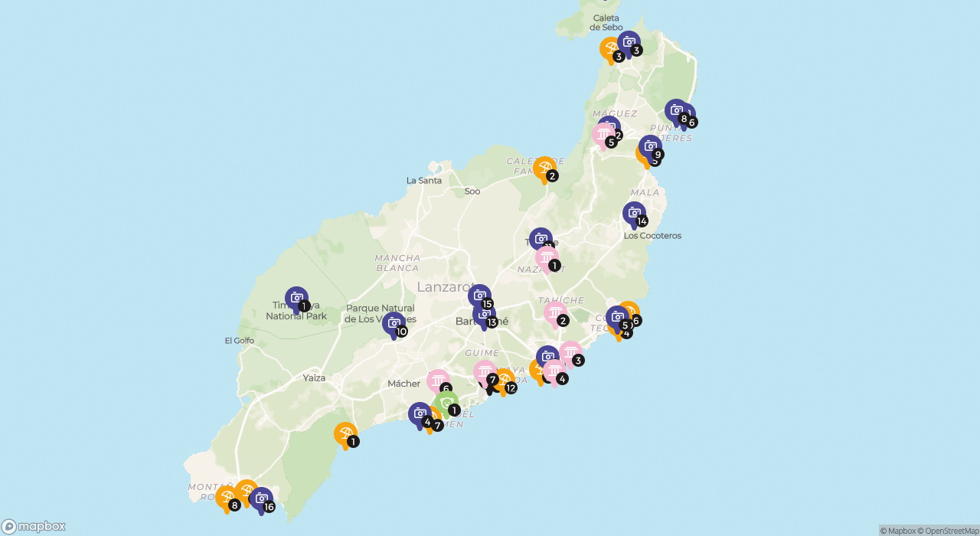Select camera marker 15 near Lanzarote label
This screenshot has height=536, width=980.
(x=480, y=296)
